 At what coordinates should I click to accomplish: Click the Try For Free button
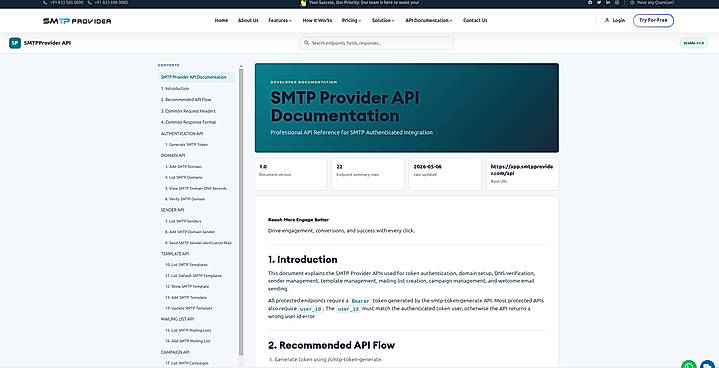pos(653,21)
